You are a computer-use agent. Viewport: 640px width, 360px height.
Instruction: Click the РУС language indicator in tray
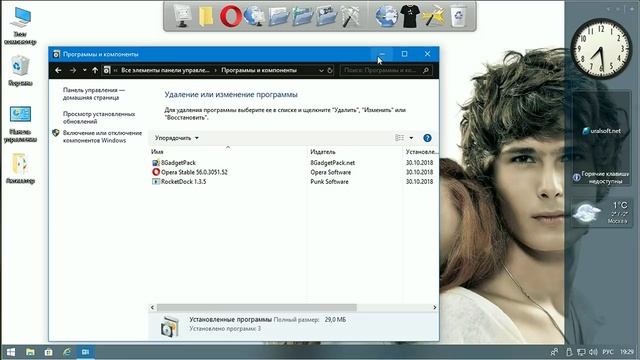[608, 352]
